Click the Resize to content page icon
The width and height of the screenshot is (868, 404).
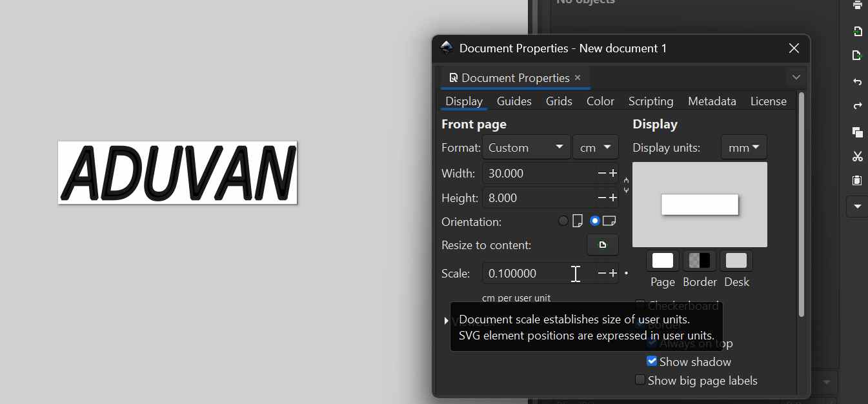[x=603, y=245]
